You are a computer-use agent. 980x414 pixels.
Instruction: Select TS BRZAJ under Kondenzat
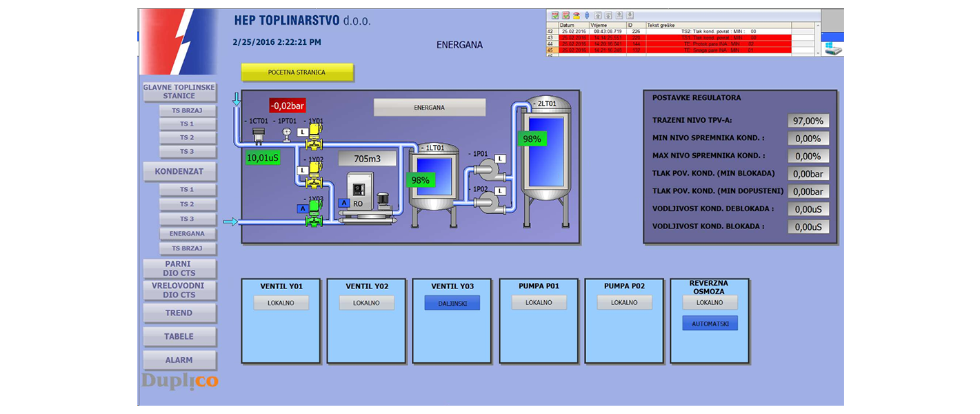pyautogui.click(x=188, y=248)
